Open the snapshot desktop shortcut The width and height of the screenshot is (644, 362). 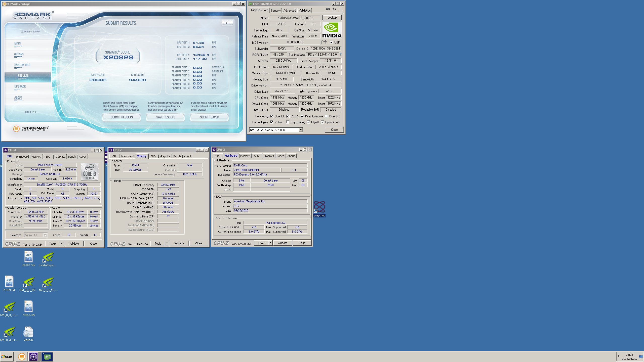pos(319,209)
